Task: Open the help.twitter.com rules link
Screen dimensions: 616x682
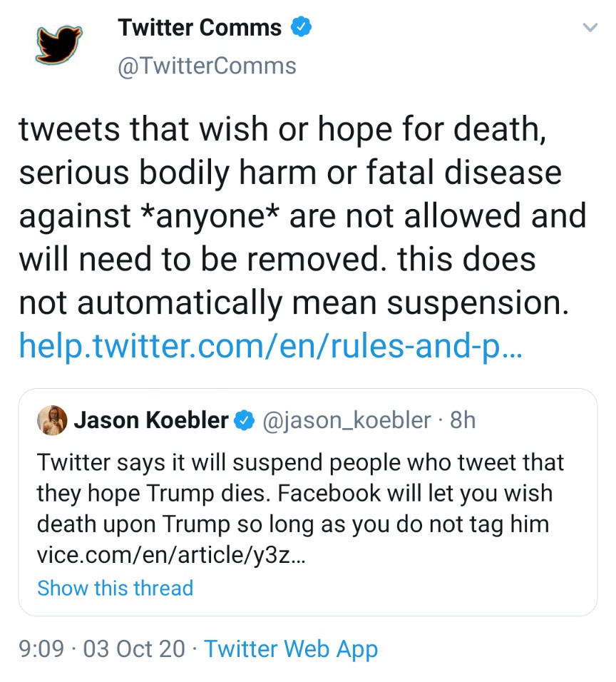Action: tap(271, 346)
